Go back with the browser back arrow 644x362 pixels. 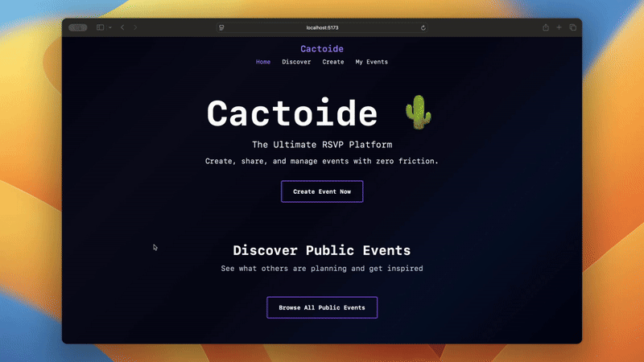[x=122, y=27]
